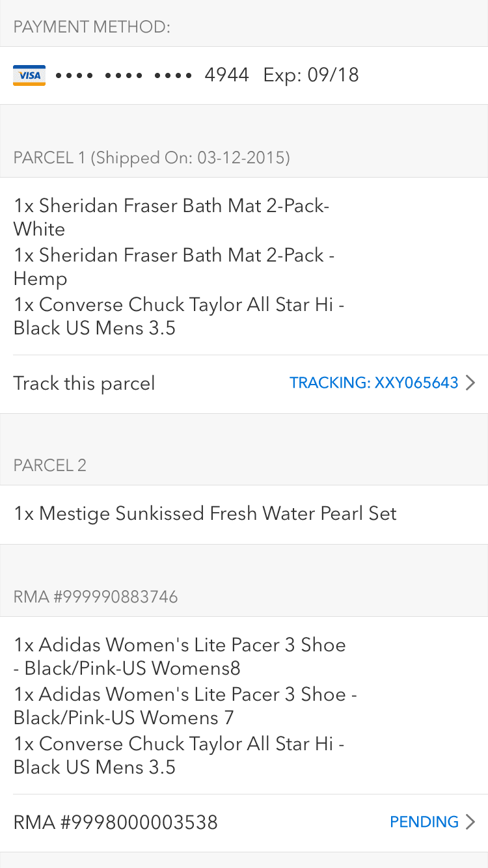Select the masked card number dots

pos(124,75)
